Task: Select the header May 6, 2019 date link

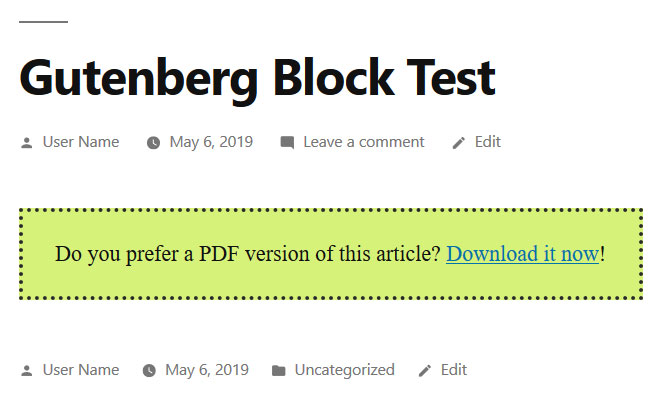Action: (211, 142)
